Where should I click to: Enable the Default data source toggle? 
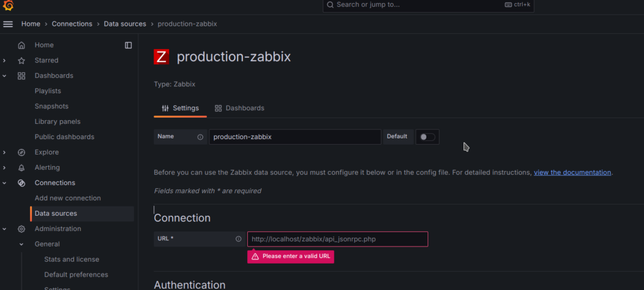pyautogui.click(x=427, y=137)
